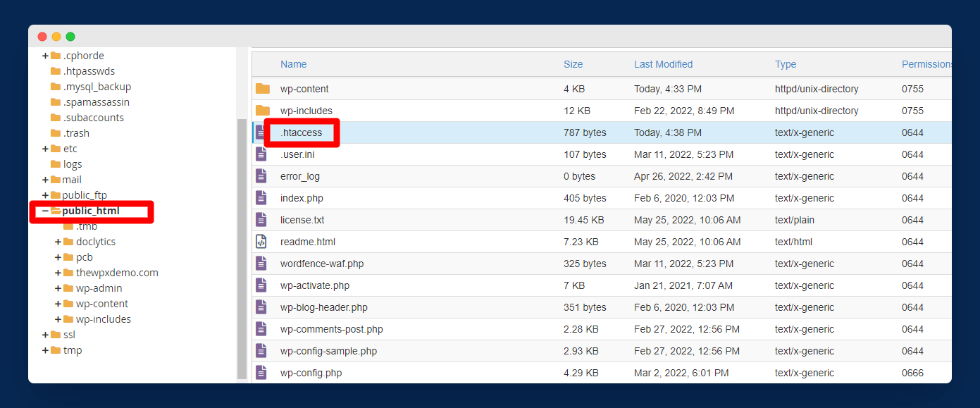Click the wordfence-waf.php file icon
This screenshot has height=408, width=980.
tap(261, 264)
